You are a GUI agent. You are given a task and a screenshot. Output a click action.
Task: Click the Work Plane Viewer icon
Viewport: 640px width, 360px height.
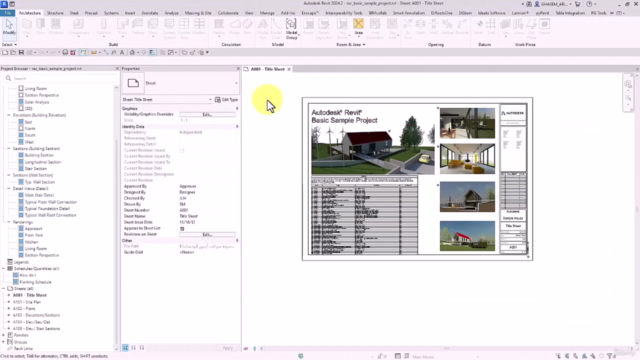pos(544,25)
